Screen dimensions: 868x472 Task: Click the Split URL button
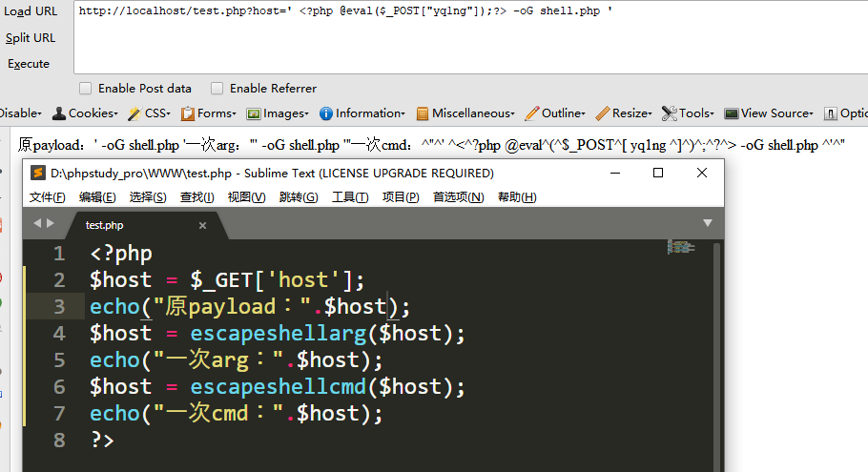tap(31, 37)
